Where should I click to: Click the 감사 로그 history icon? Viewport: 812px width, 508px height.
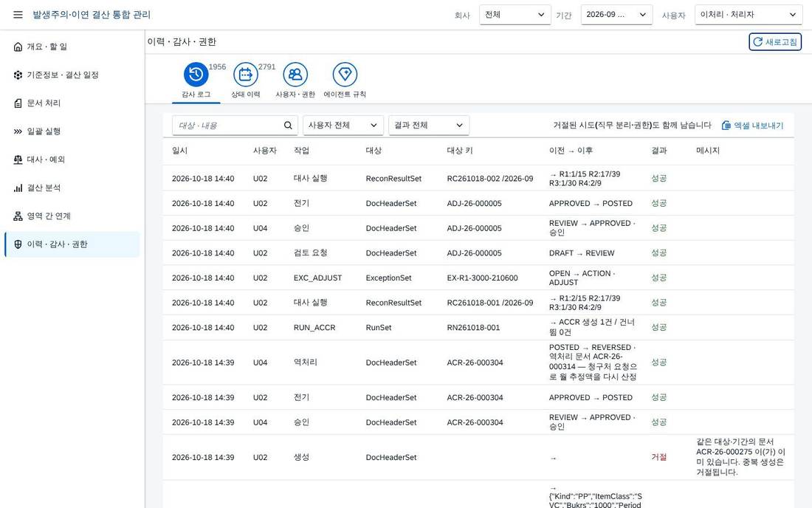tap(196, 75)
